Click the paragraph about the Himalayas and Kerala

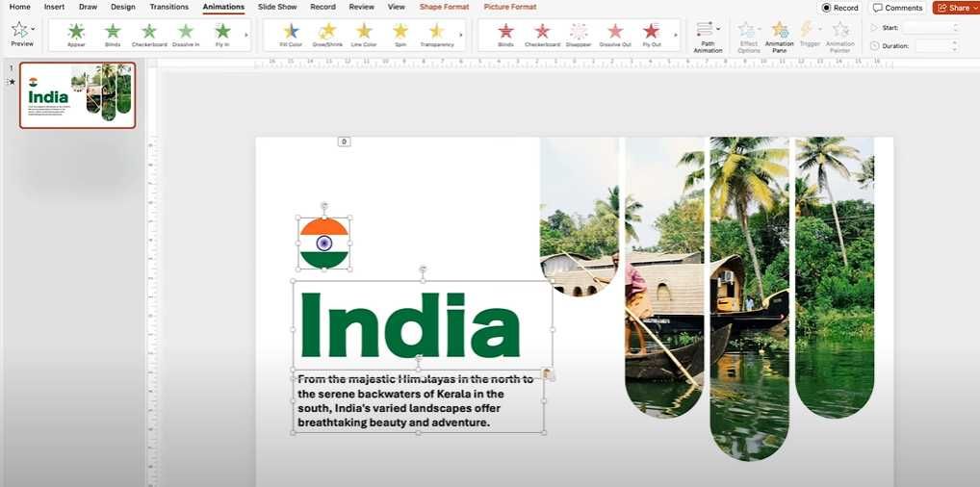(418, 401)
